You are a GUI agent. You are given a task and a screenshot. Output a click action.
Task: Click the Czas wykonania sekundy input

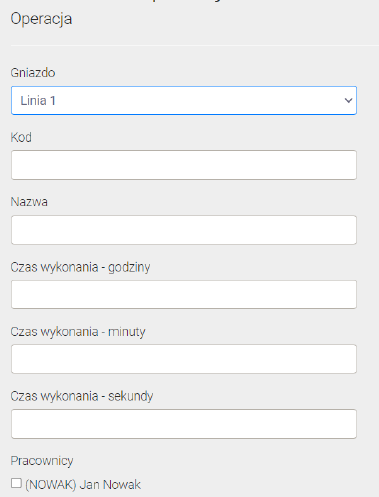[x=184, y=424]
